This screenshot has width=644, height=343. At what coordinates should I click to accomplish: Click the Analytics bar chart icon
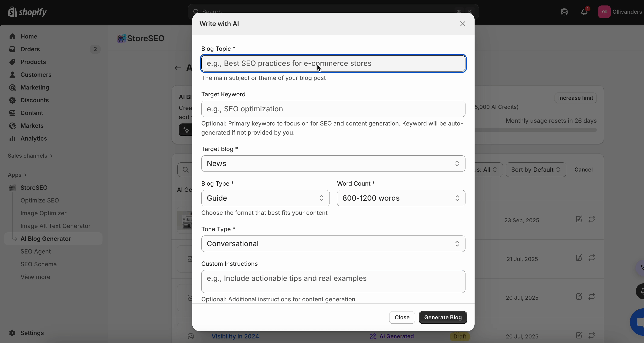pos(12,138)
